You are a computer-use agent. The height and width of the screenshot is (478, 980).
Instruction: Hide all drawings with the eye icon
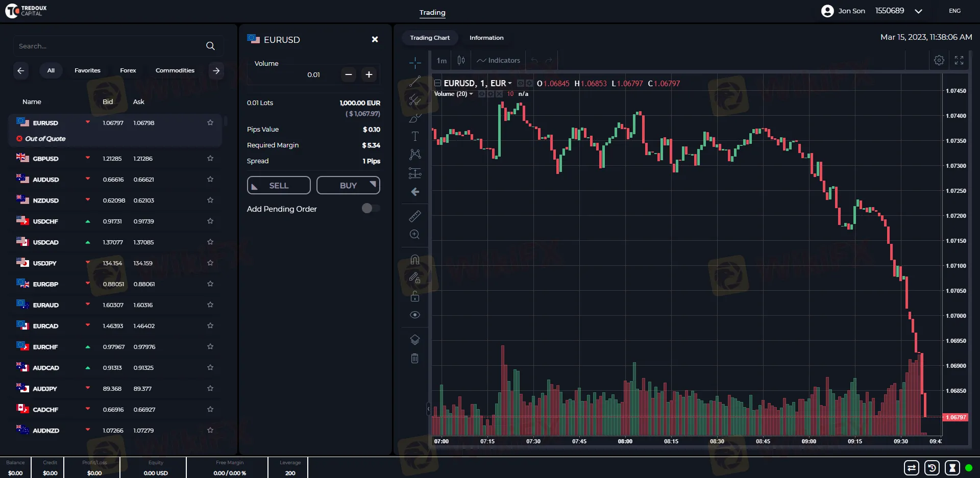415,315
